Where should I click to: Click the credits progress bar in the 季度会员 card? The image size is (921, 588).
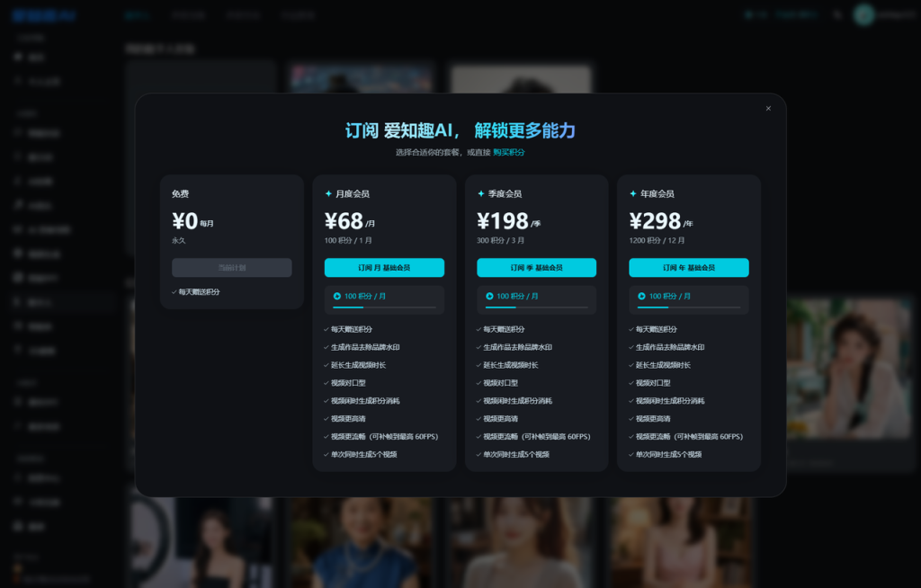click(536, 307)
